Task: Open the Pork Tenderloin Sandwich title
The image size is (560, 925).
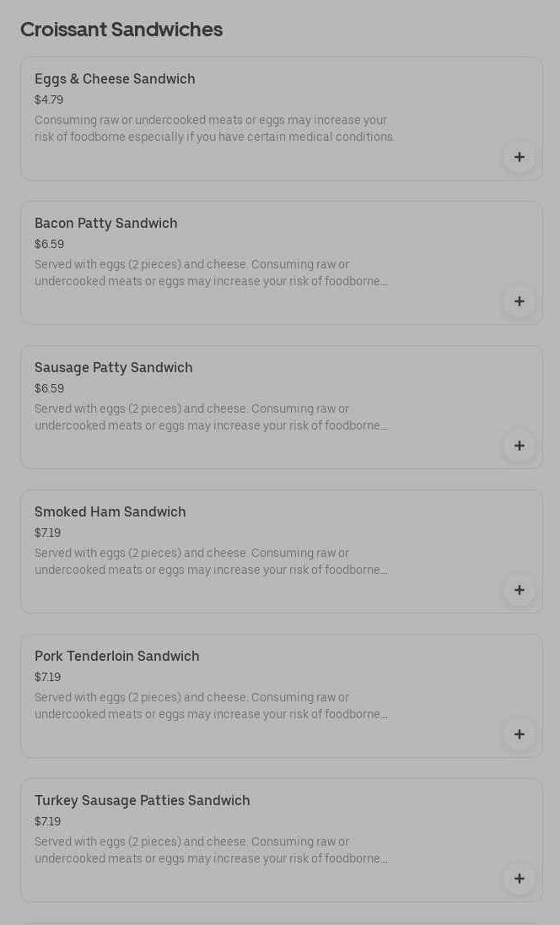Action: click(x=117, y=656)
